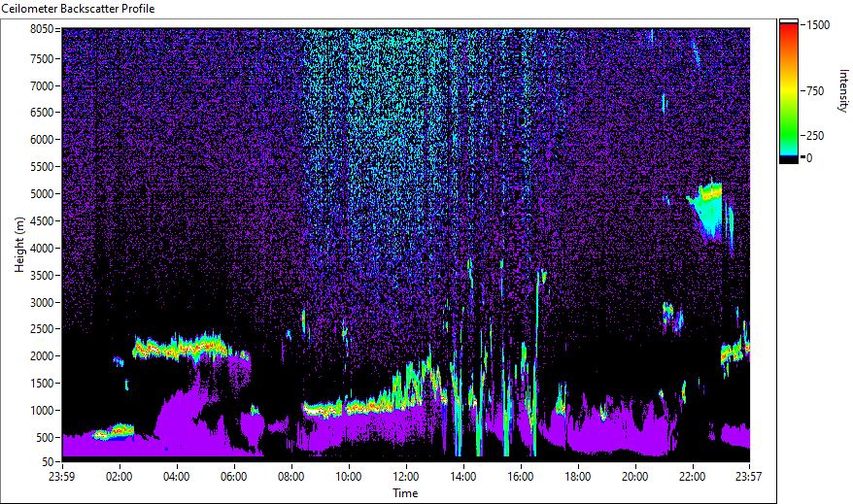Click the 08:00 time tick label
The image size is (853, 504).
click(291, 477)
